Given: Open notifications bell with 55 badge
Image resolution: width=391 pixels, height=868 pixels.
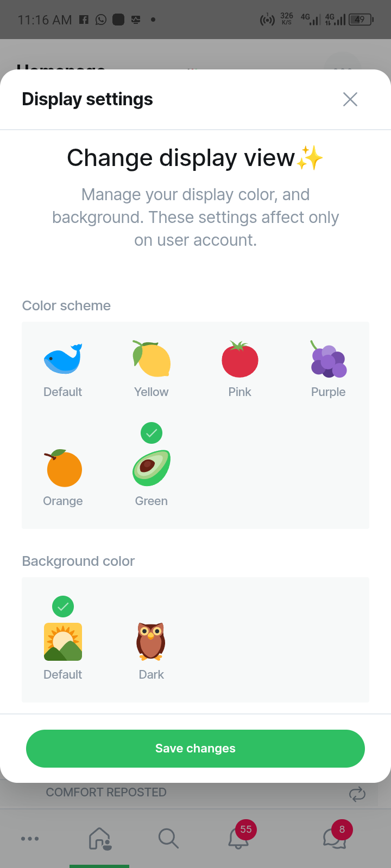Looking at the screenshot, I should (x=238, y=838).
